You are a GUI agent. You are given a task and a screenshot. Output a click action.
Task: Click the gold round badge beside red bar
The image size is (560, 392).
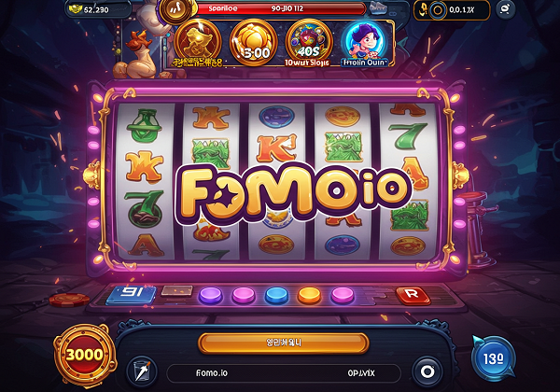pyautogui.click(x=175, y=10)
